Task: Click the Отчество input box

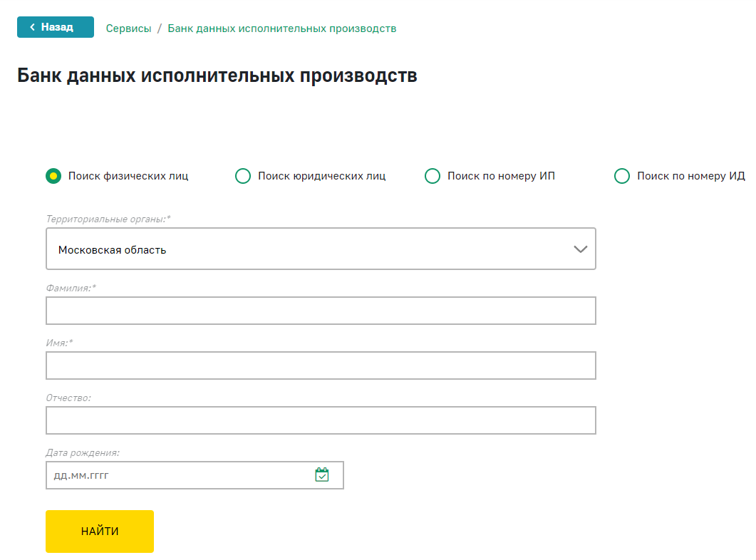Action: pyautogui.click(x=321, y=420)
